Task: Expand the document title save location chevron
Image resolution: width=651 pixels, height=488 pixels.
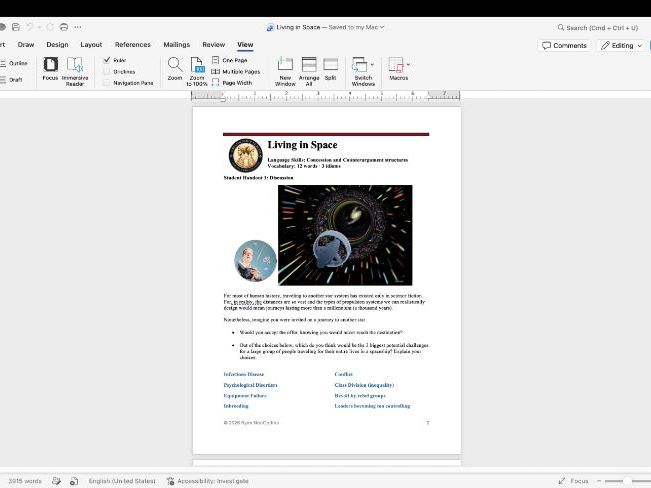Action: [x=382, y=27]
